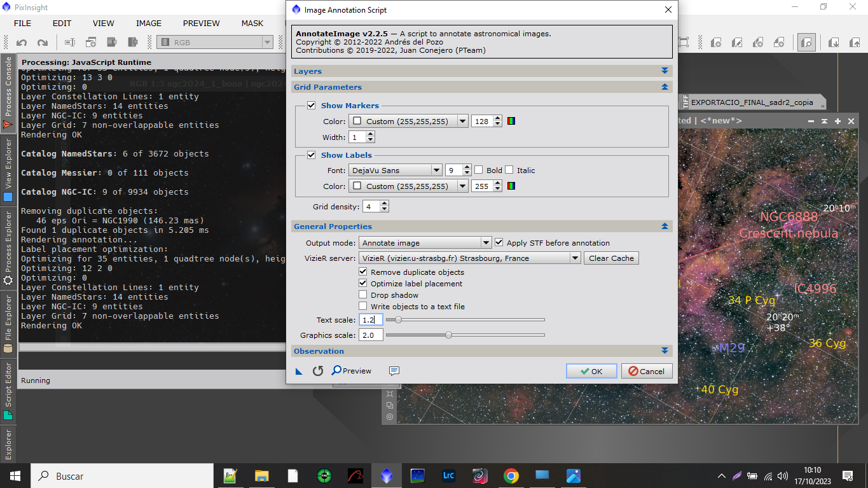This screenshot has height=488, width=868.
Task: Toggle Remove duplicate objects checkbox
Action: click(x=363, y=272)
